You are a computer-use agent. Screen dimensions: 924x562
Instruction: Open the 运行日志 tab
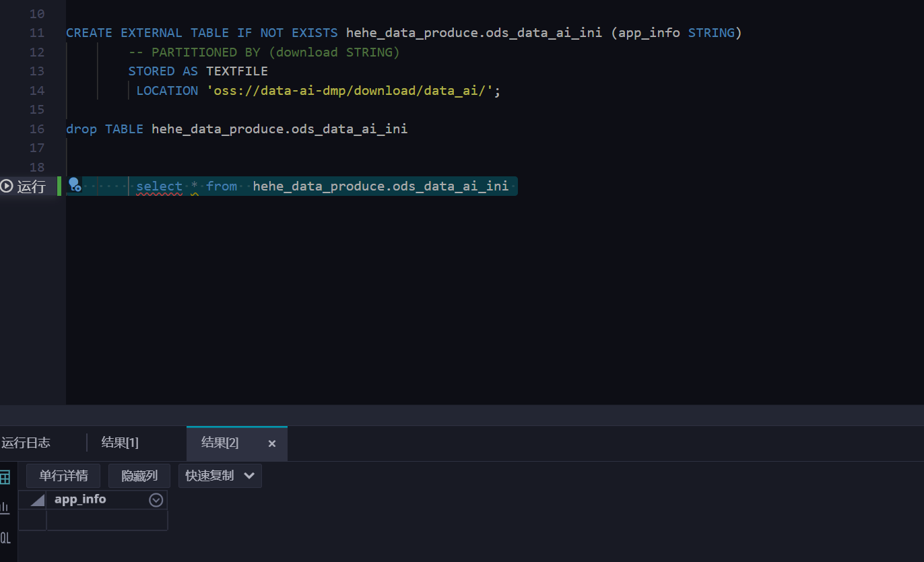coord(26,443)
